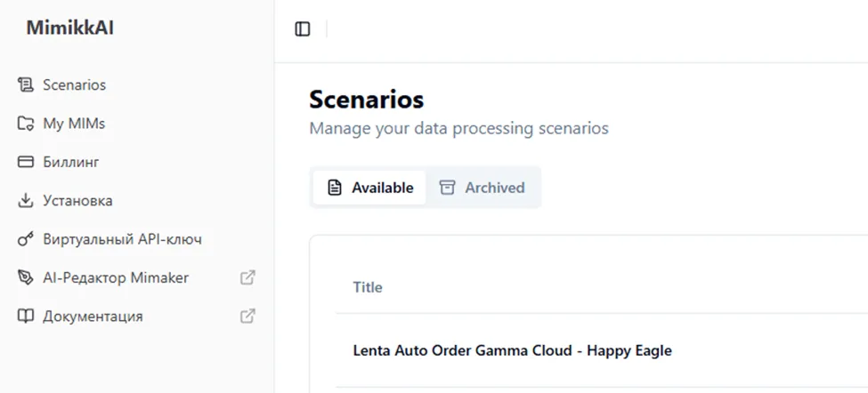
Task: Click the Документация book icon
Action: pyautogui.click(x=25, y=316)
